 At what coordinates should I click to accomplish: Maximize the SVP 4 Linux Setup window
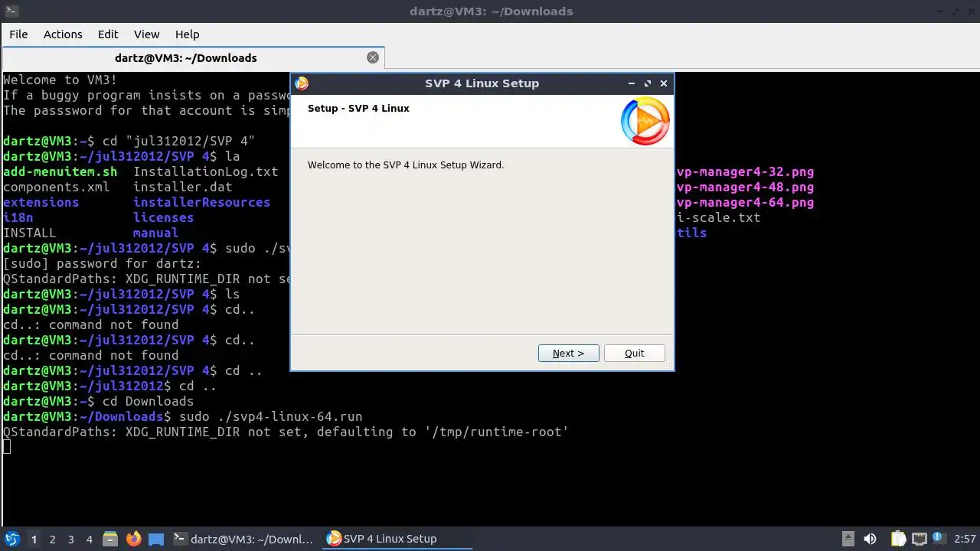point(648,83)
